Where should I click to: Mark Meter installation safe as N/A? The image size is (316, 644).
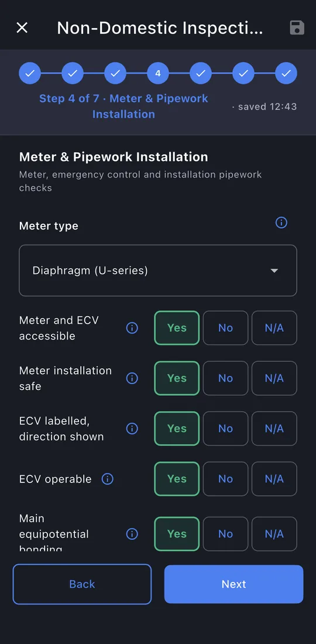click(x=274, y=378)
